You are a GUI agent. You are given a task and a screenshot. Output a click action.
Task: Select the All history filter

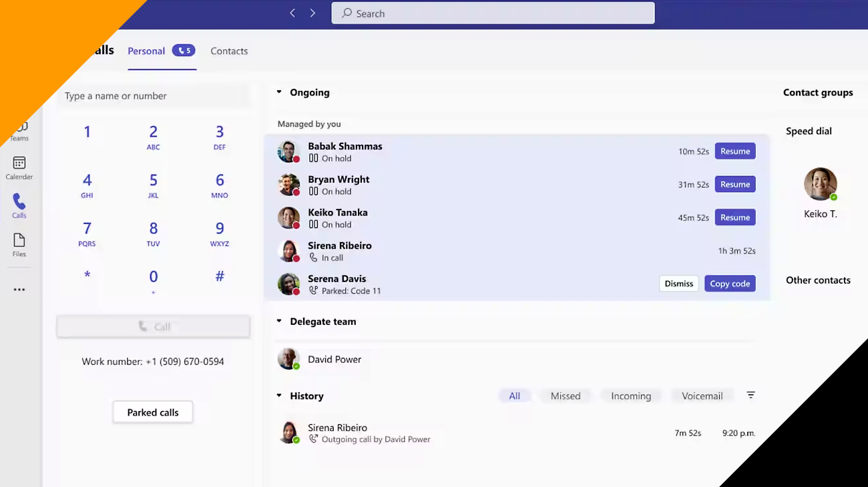pyautogui.click(x=514, y=396)
